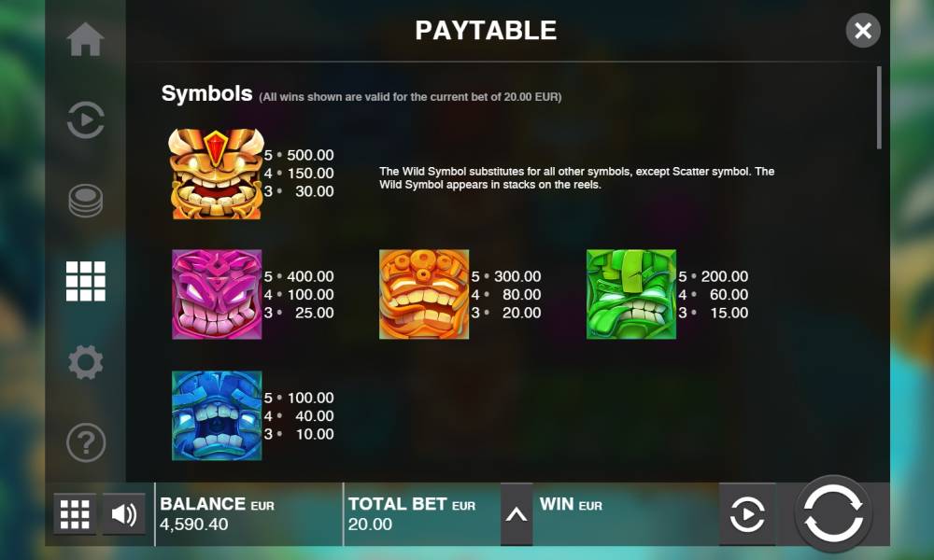Start autoplay from the bottom bar
The image size is (934, 560).
click(747, 514)
